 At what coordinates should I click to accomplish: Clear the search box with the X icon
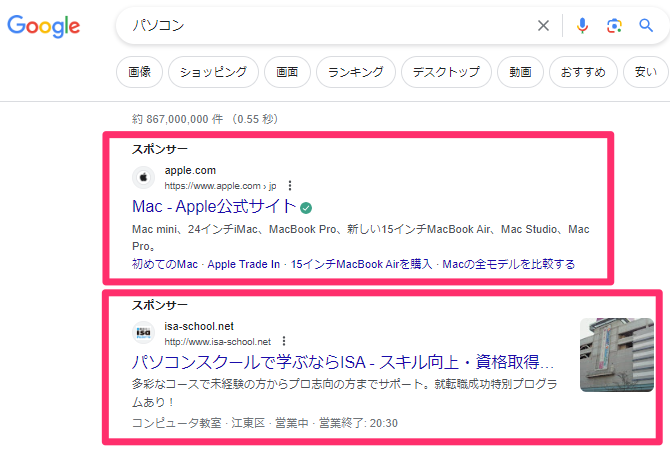pos(543,26)
